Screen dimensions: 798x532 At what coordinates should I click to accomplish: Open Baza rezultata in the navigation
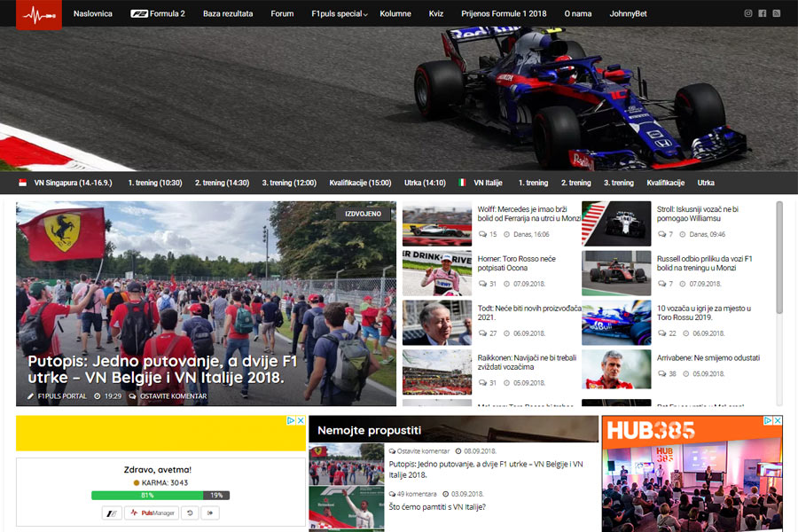coord(228,14)
